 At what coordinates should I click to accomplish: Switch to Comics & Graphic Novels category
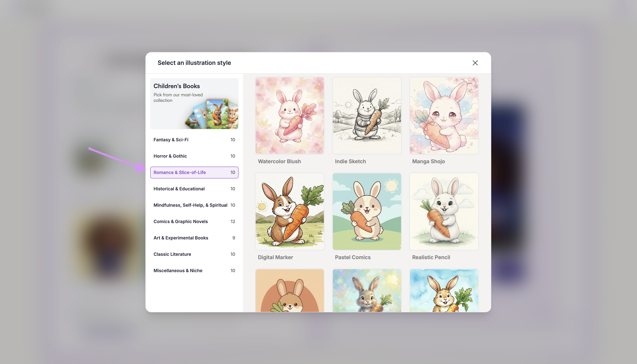pyautogui.click(x=194, y=221)
